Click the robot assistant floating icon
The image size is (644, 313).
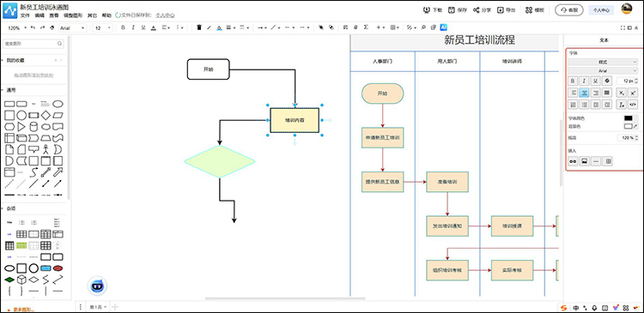(97, 286)
